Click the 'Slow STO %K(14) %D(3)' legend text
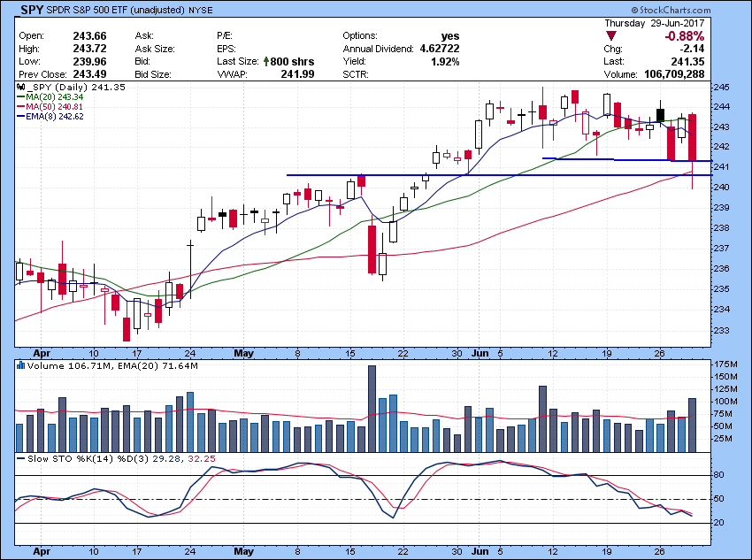Screen dimensions: 752x560 88,459
